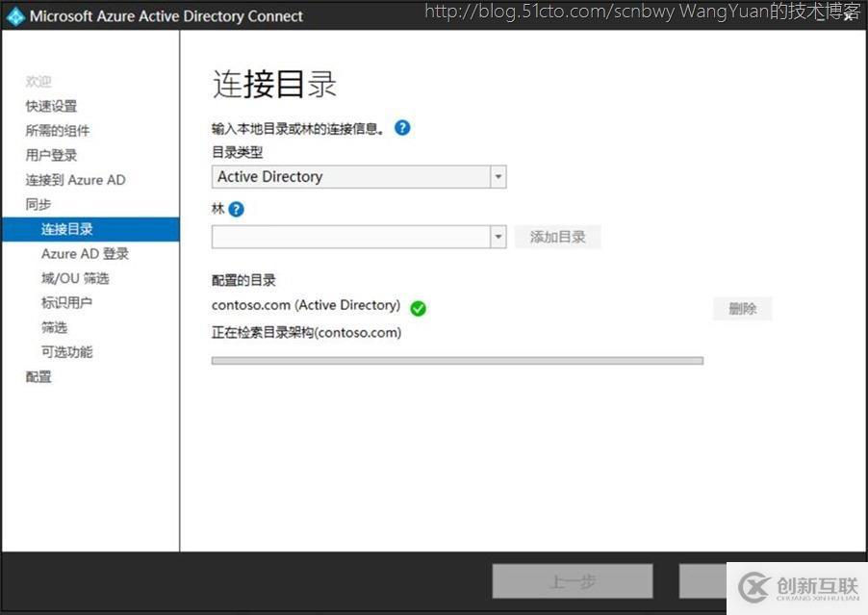Open the Azure AD 登录 step
This screenshot has height=615, width=868.
tap(85, 253)
